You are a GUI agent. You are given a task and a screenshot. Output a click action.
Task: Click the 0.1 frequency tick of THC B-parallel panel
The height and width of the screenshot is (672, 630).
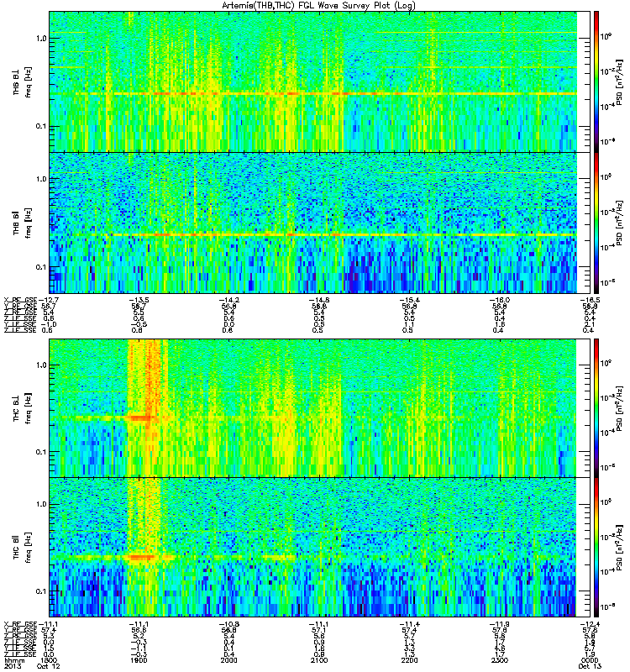41,591
